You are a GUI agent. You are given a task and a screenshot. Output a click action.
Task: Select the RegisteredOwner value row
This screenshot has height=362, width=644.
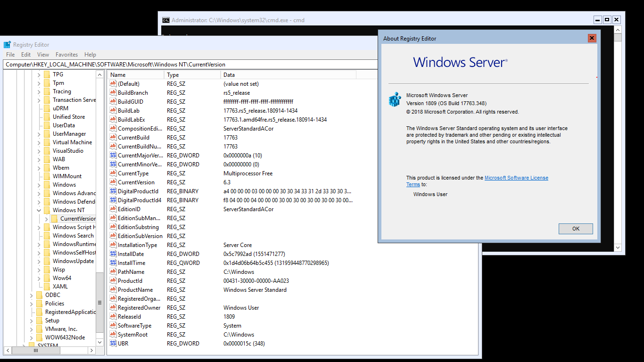pos(231,308)
